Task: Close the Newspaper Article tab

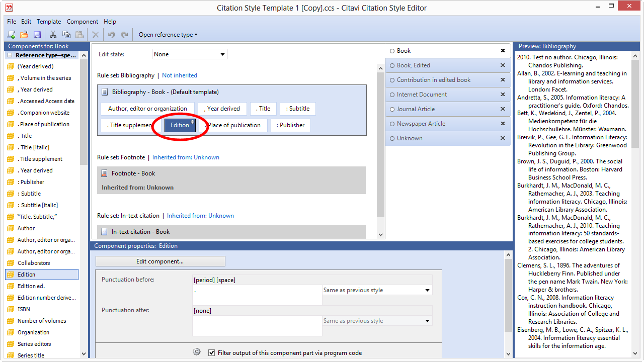Action: click(x=503, y=124)
